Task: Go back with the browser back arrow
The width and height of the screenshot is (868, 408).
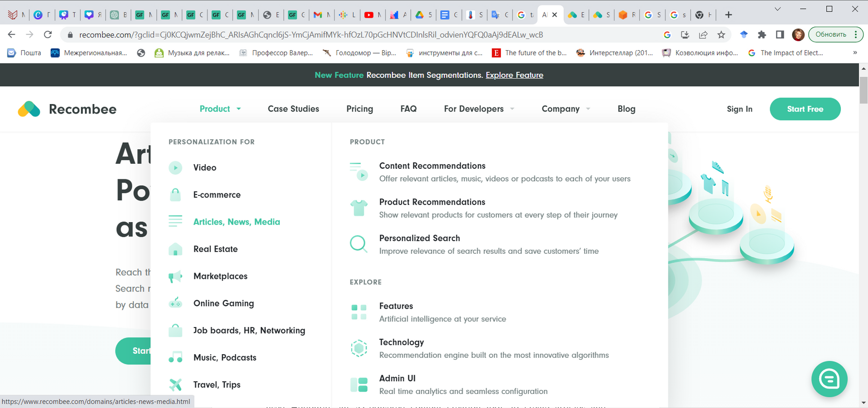Action: click(12, 35)
